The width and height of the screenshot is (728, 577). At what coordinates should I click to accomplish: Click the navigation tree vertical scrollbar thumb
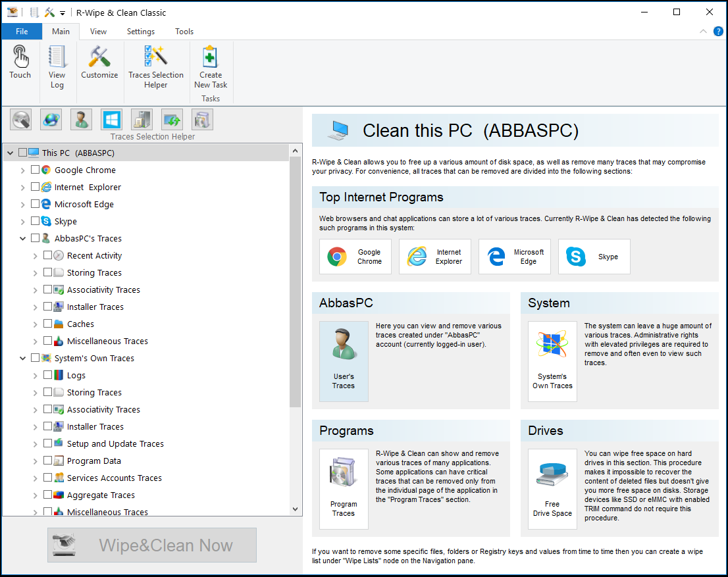point(296,282)
